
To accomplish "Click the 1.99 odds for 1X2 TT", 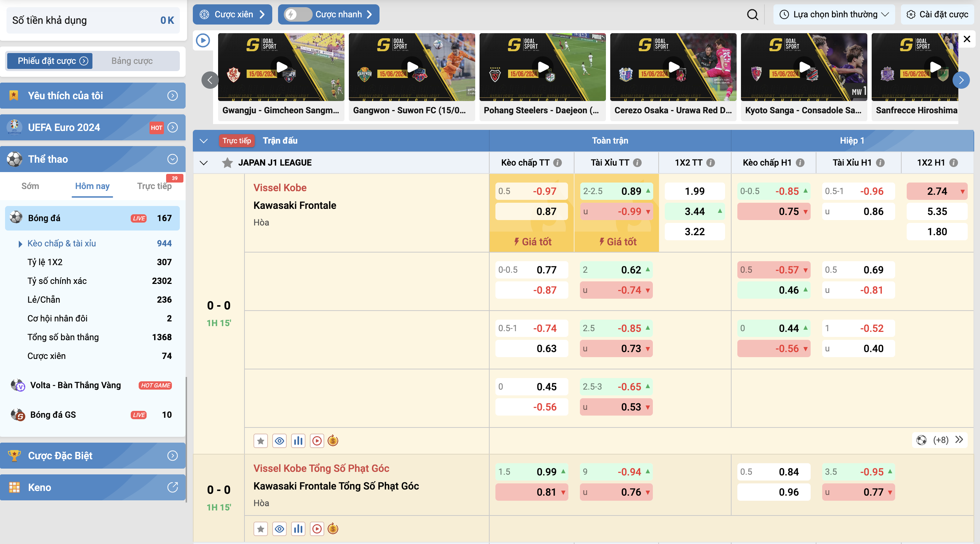I will pyautogui.click(x=694, y=191).
